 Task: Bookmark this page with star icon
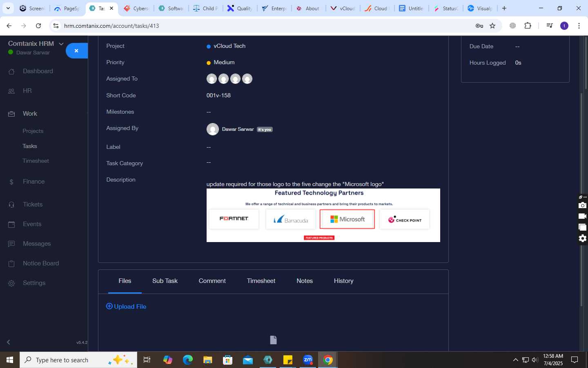492,26
